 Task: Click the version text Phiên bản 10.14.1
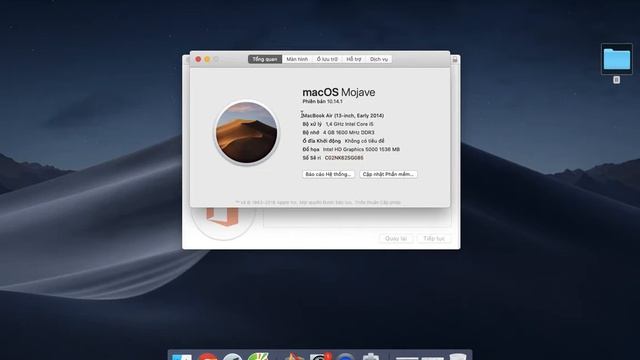tap(322, 101)
